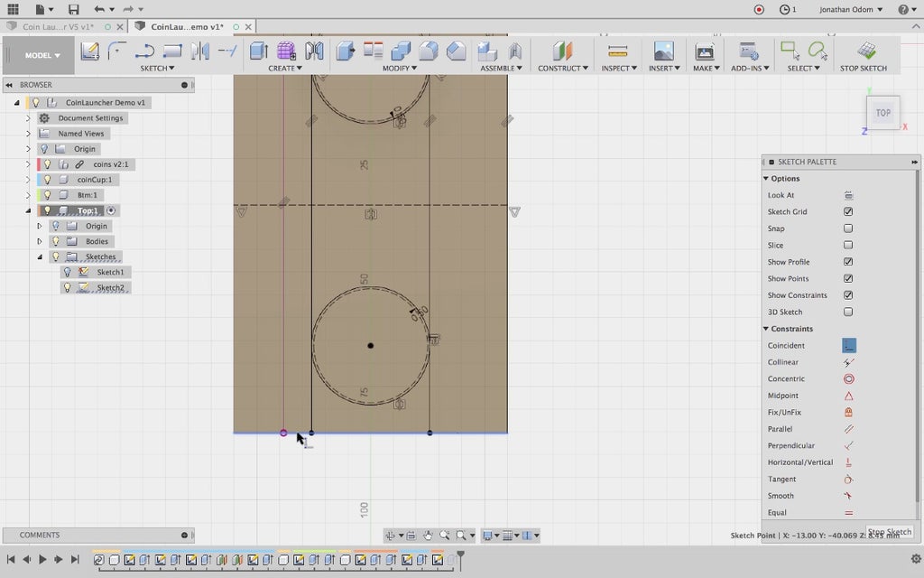
Task: Click the Save disk icon
Action: pos(73,10)
